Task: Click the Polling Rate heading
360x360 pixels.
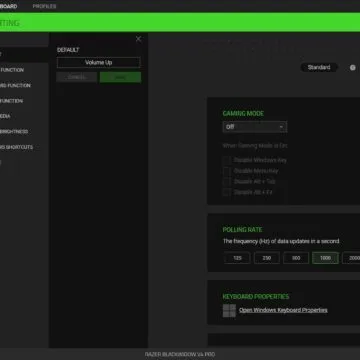Action: [242, 230]
